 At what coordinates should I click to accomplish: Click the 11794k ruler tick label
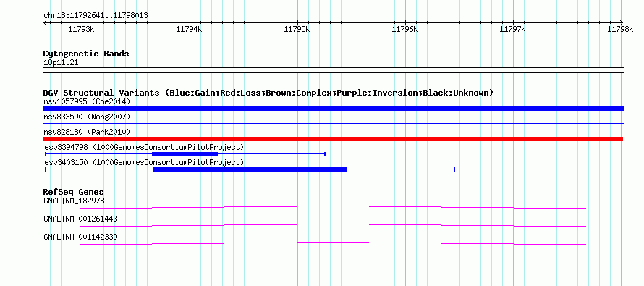(x=190, y=29)
